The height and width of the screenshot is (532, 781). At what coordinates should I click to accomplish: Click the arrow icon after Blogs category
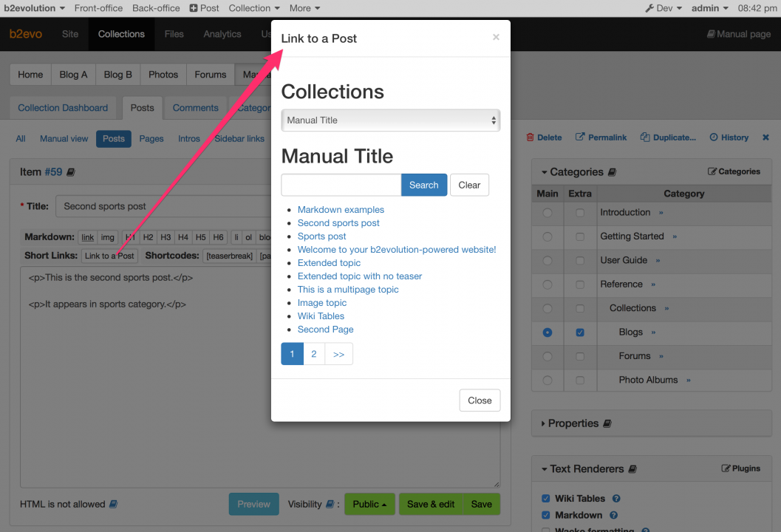coord(653,332)
